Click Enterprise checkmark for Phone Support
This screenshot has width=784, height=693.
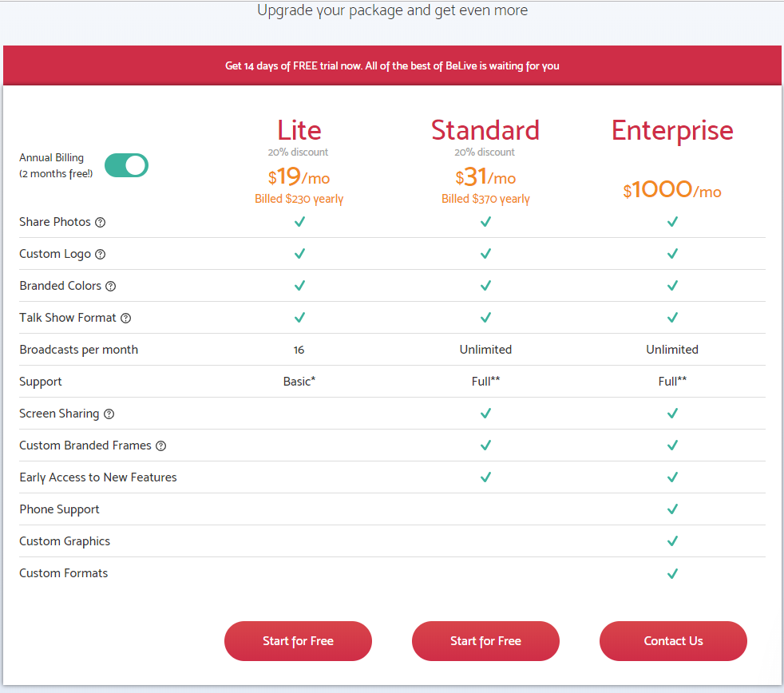(672, 509)
